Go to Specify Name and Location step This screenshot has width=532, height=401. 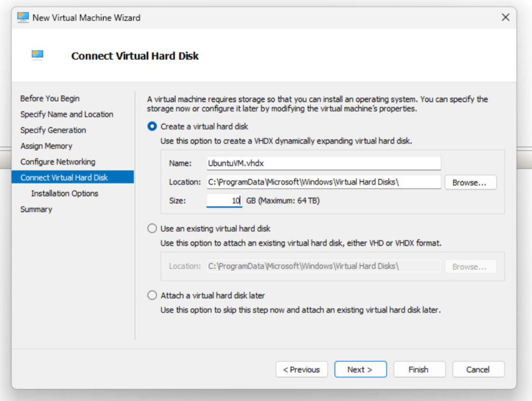pos(67,114)
